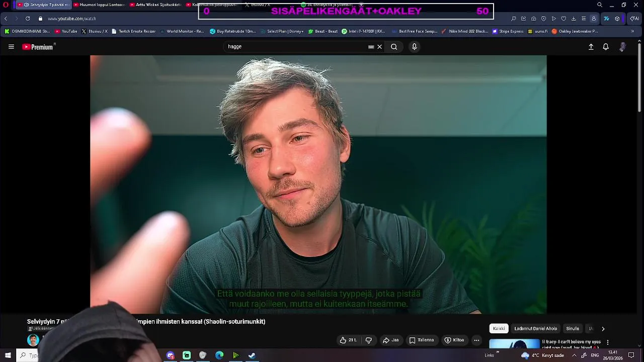
Task: Open more actions ellipsis under video
Action: pyautogui.click(x=476, y=340)
